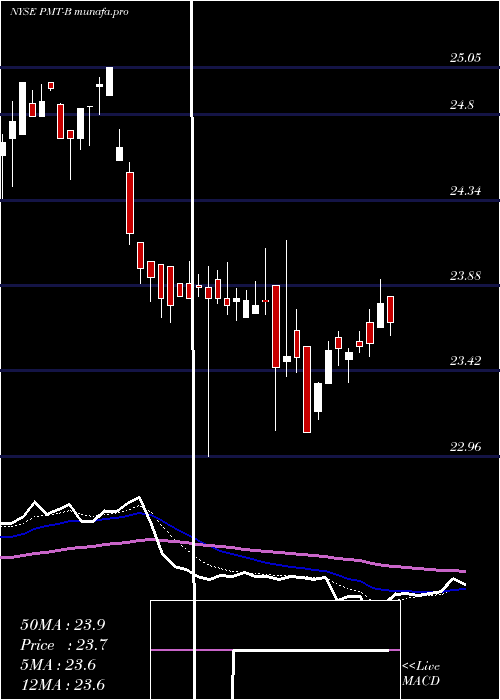Click the NYSE PMT-B munafa.pro title
500x700 pixels.
point(69,12)
